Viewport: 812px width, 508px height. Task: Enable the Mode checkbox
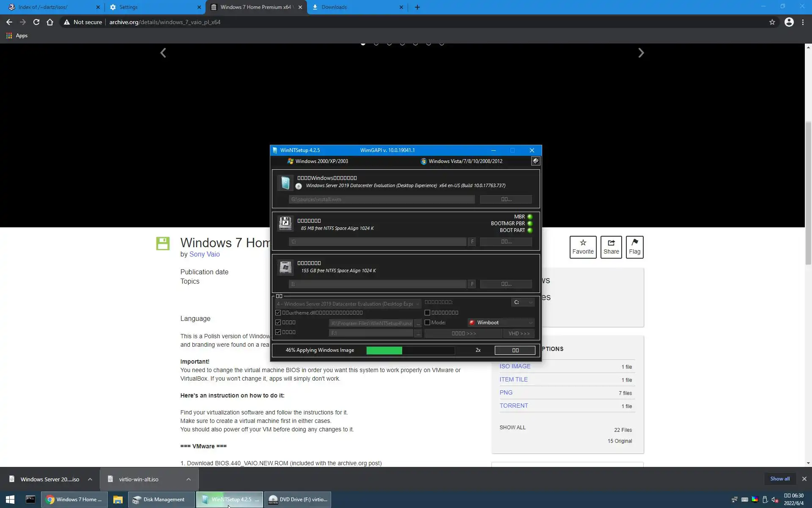point(427,323)
